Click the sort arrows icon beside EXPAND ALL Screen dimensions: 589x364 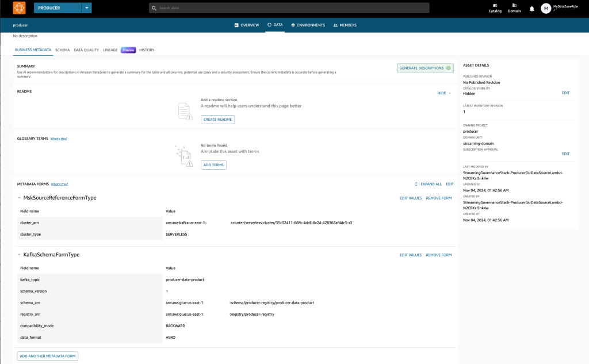click(x=417, y=183)
